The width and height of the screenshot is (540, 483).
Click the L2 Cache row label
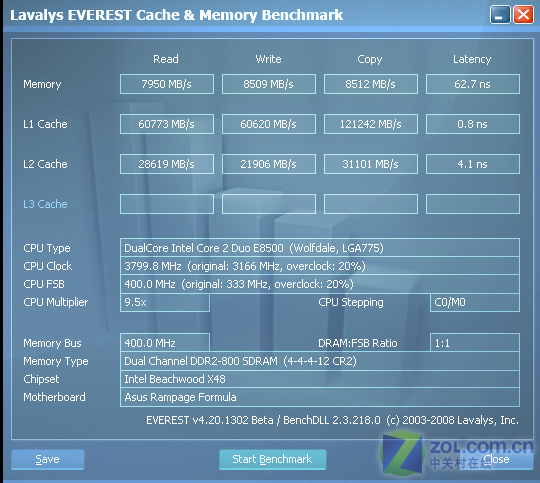[45, 164]
